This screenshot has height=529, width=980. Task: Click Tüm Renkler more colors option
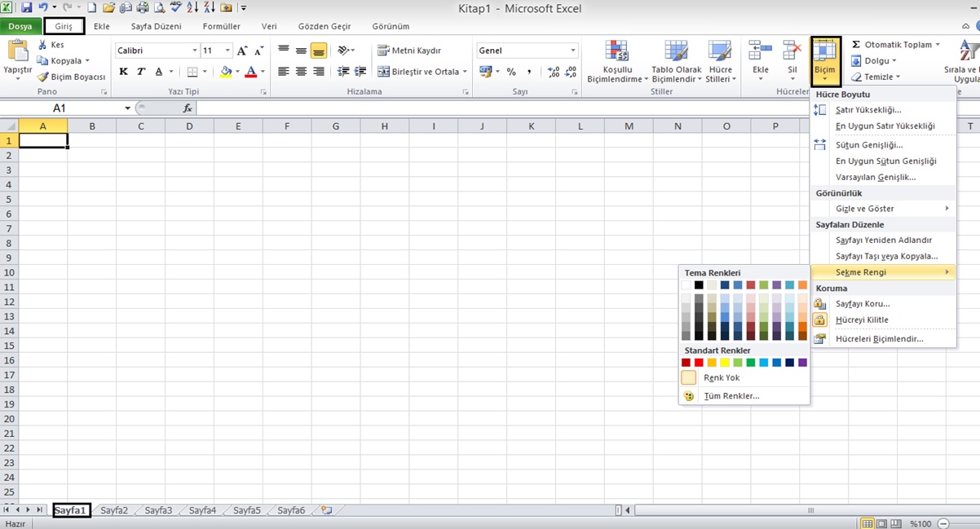[731, 396]
